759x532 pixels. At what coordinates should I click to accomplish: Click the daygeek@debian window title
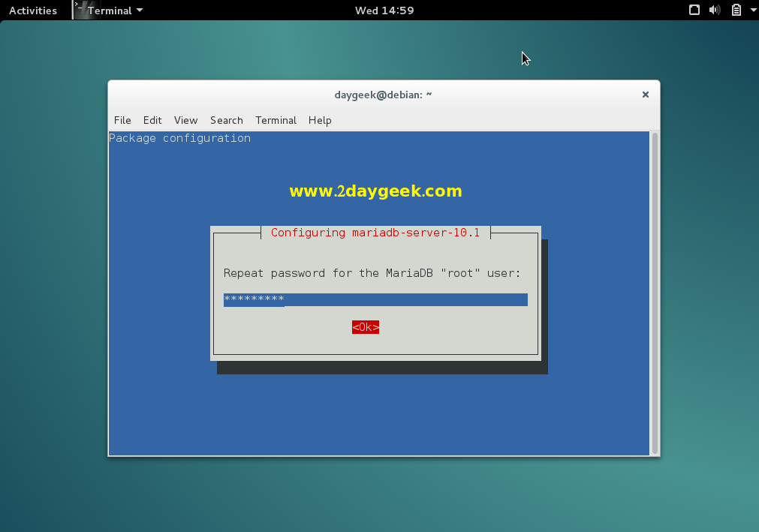383,95
